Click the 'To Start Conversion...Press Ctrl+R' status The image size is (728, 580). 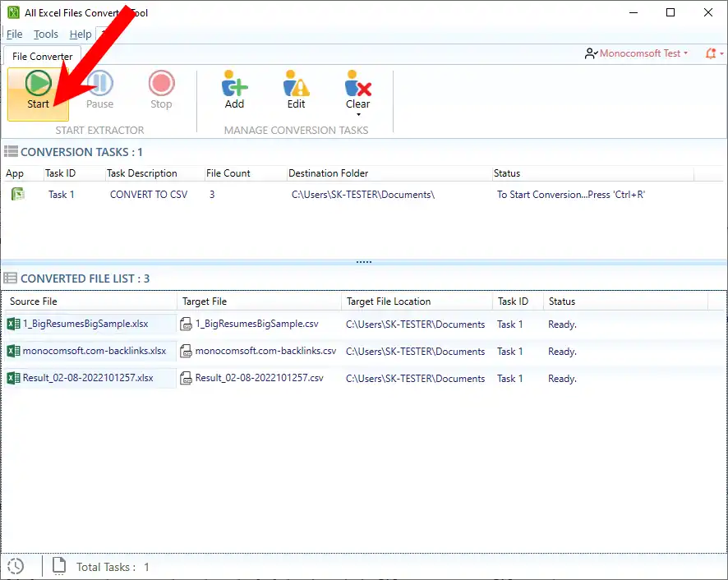pyautogui.click(x=570, y=195)
